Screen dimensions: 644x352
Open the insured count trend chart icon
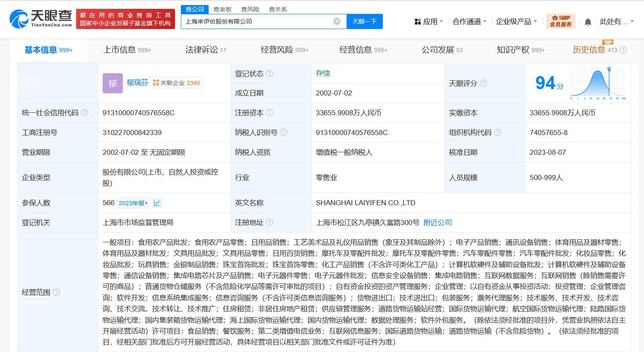[x=157, y=203]
